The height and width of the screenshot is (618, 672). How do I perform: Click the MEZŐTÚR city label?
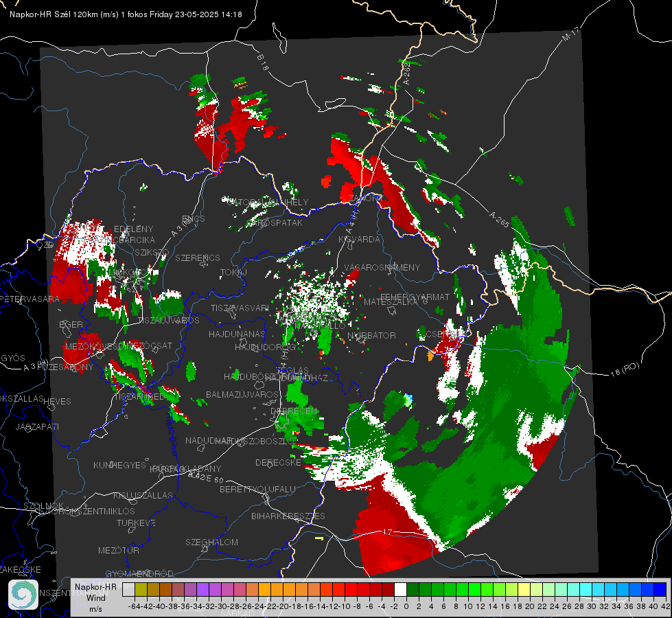pos(118,550)
